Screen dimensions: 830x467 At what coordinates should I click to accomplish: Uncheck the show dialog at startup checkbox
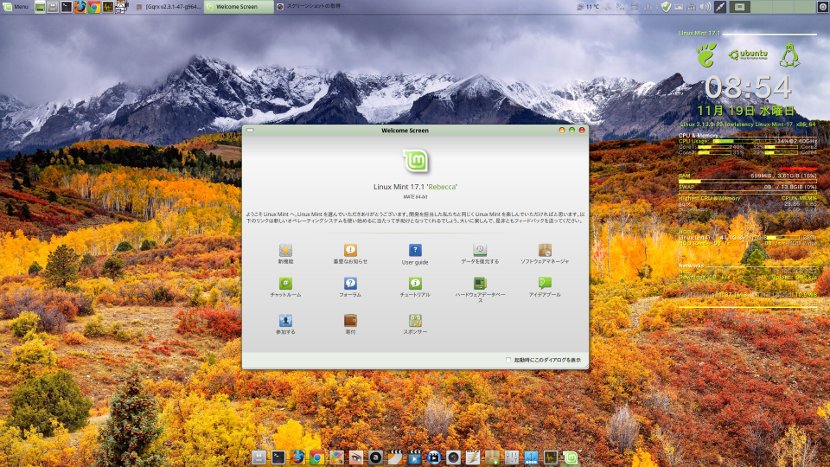coord(508,360)
